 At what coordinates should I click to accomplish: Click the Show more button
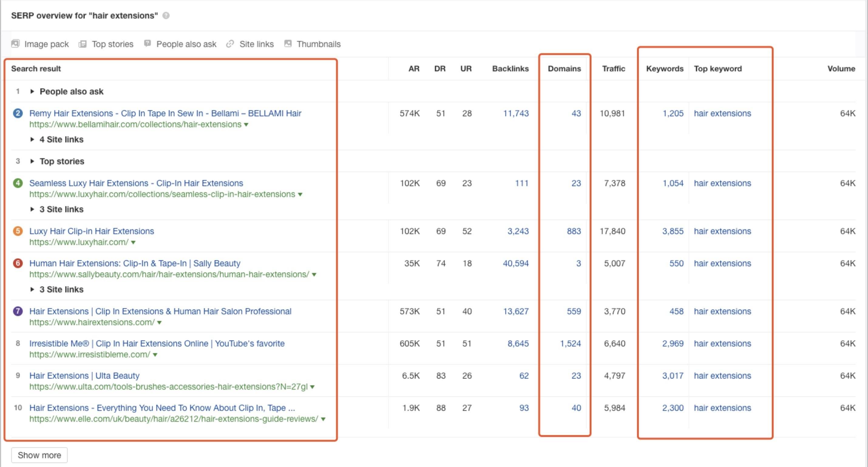pyautogui.click(x=39, y=455)
